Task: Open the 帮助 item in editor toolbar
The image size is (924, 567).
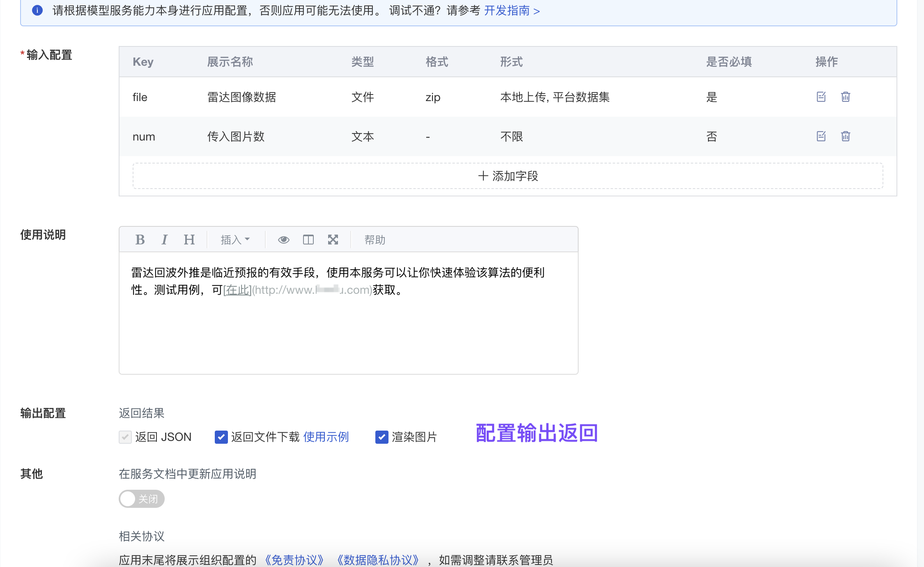Action: point(375,240)
